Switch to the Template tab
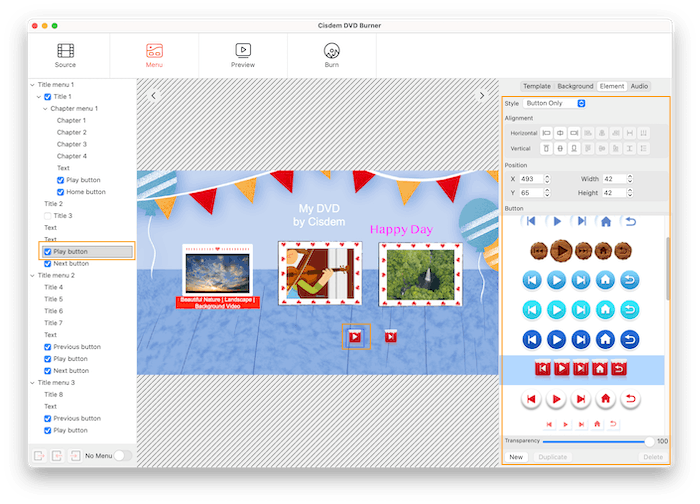 pos(537,86)
